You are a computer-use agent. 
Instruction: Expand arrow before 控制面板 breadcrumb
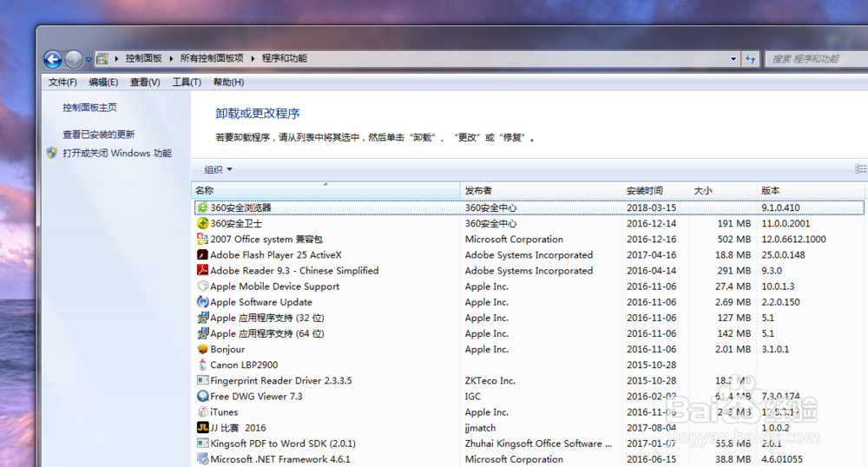(x=116, y=58)
